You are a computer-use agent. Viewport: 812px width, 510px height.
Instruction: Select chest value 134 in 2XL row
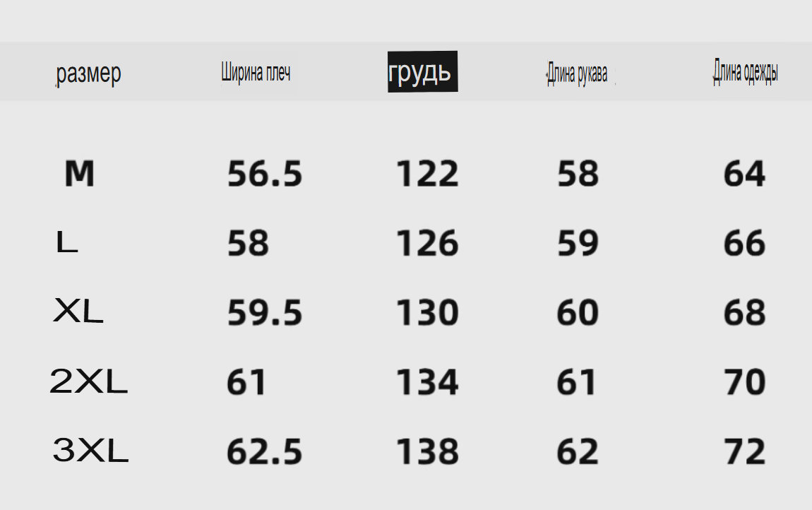point(427,382)
